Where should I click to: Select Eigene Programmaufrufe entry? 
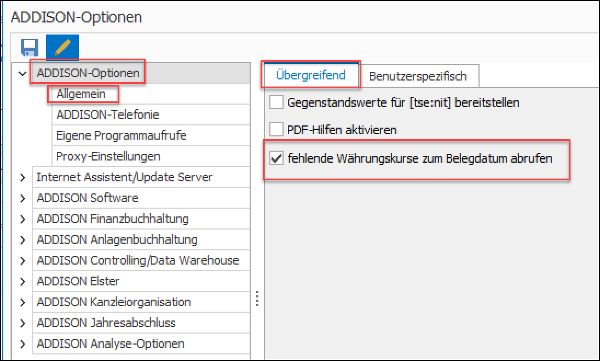point(121,136)
